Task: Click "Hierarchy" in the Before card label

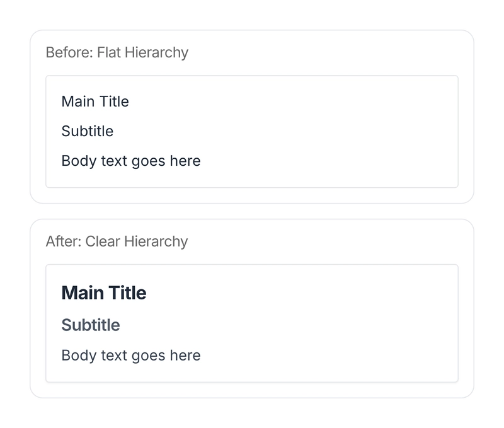Action: coord(156,52)
